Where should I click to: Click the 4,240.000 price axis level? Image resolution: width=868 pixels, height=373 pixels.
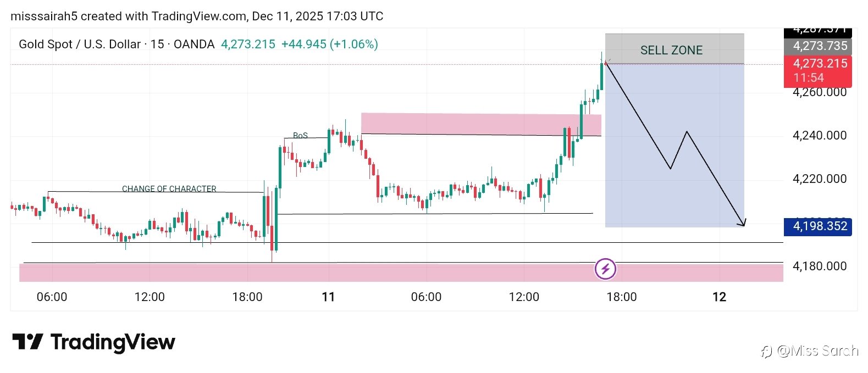point(819,136)
